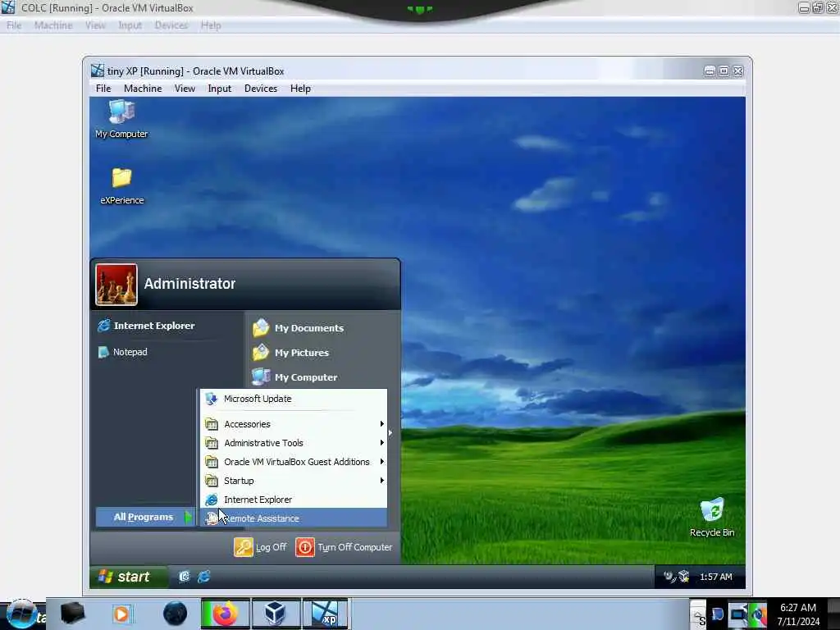The height and width of the screenshot is (630, 840).
Task: Click the host tray colorful shield icon
Action: coord(759,614)
